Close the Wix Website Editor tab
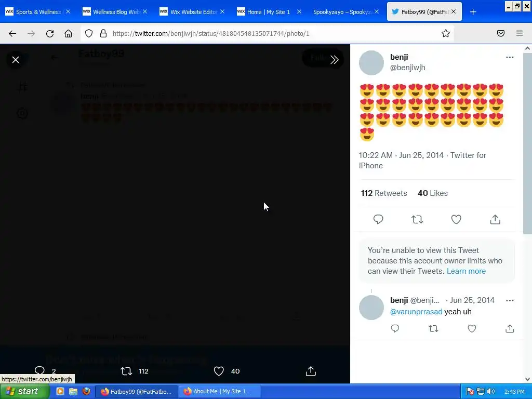 coord(222,11)
